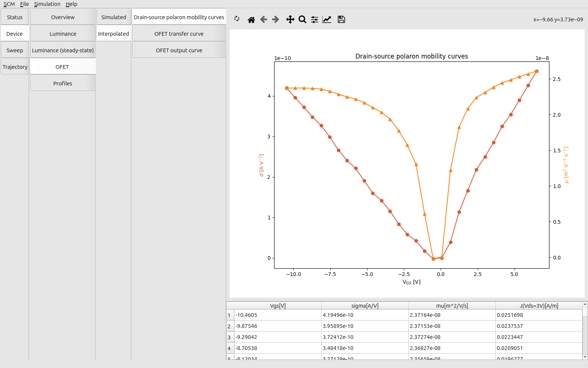Open the Help menu

71,4
